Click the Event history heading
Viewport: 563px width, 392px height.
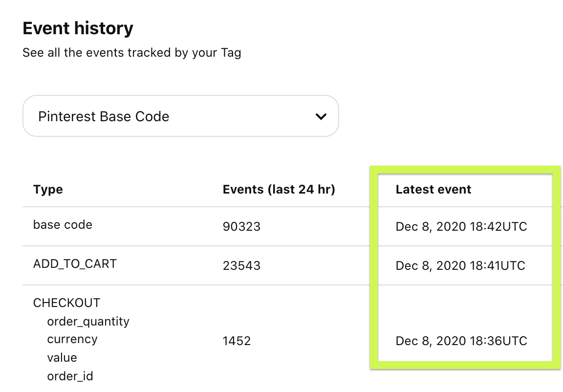tap(78, 28)
